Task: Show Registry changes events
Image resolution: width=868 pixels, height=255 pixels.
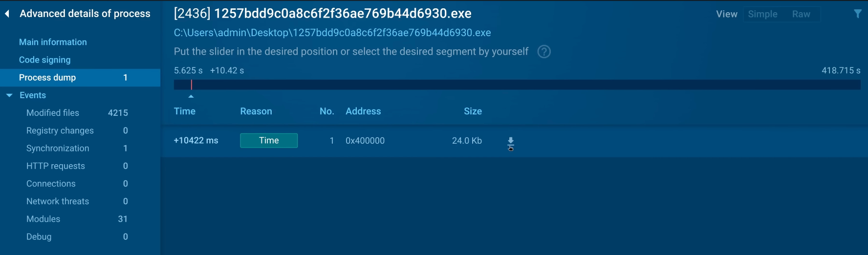Action: 60,130
